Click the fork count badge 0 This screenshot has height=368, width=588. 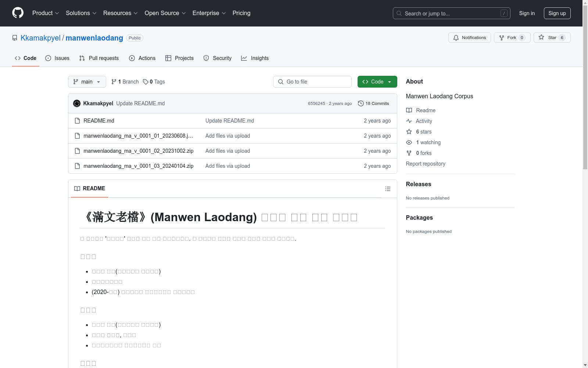522,38
